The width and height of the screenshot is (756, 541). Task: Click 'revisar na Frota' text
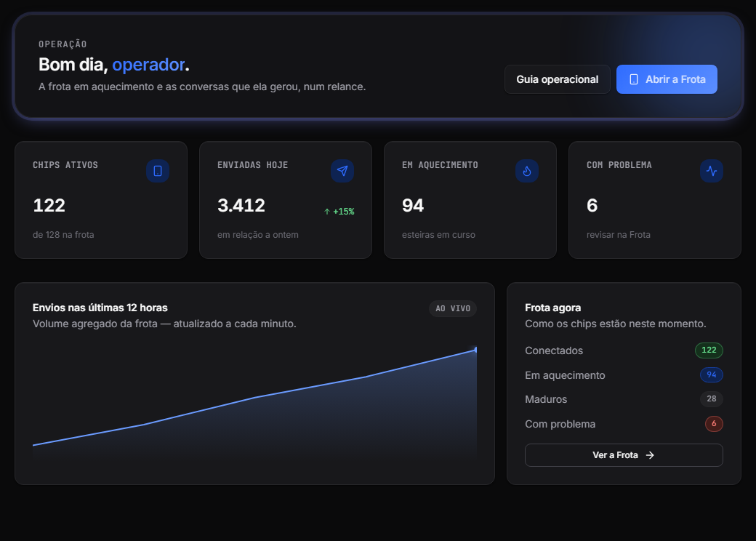pos(619,235)
